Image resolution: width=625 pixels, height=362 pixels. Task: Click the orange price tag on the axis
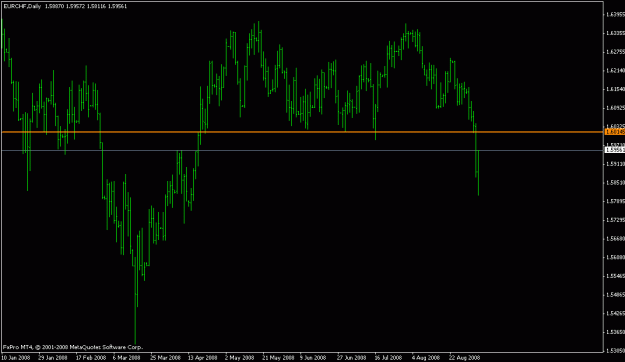tap(615, 132)
